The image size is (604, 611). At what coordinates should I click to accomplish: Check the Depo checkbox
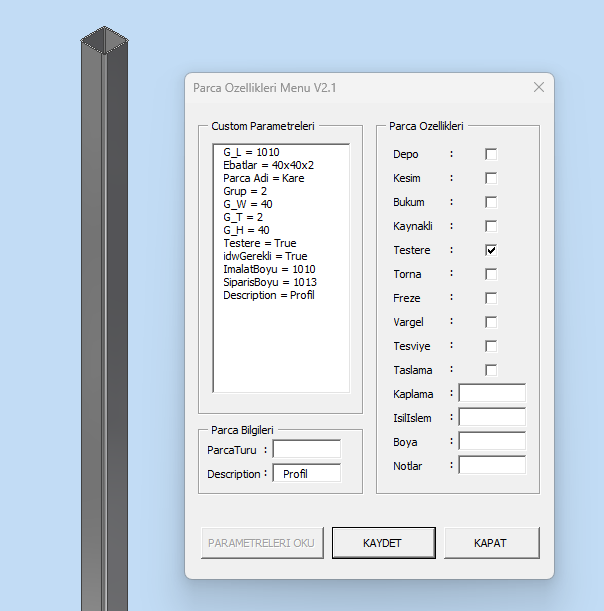click(x=491, y=154)
